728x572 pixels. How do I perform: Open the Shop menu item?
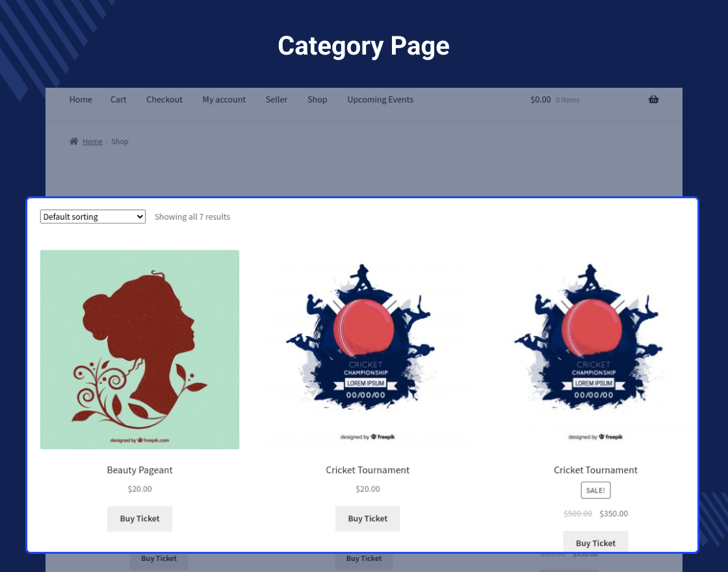pos(317,99)
